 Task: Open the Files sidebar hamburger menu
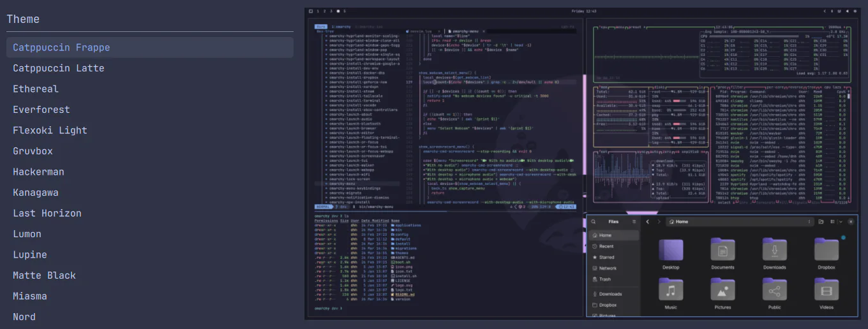[634, 222]
